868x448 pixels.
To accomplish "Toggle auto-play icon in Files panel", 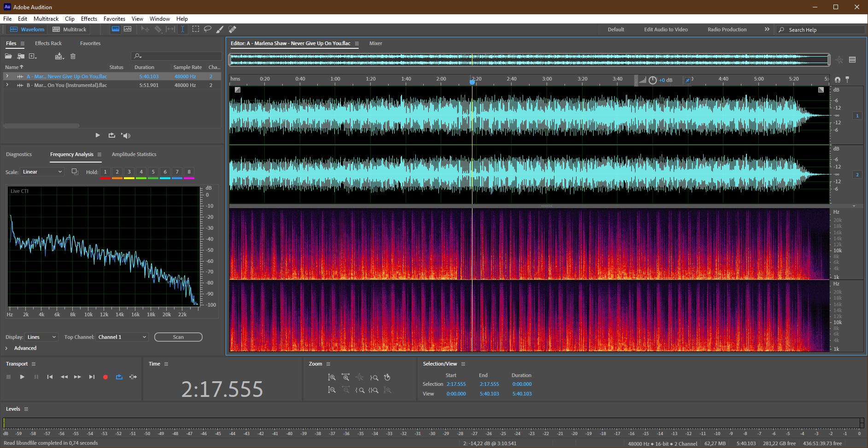I will pos(126,135).
